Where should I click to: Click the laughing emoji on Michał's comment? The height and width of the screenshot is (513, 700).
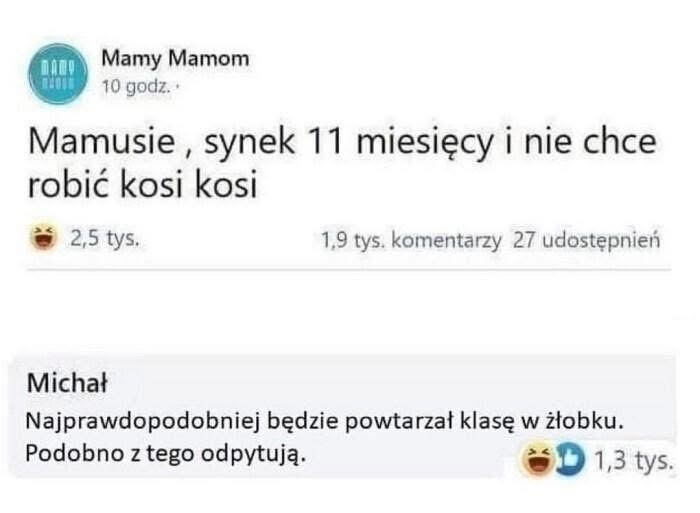(536, 461)
